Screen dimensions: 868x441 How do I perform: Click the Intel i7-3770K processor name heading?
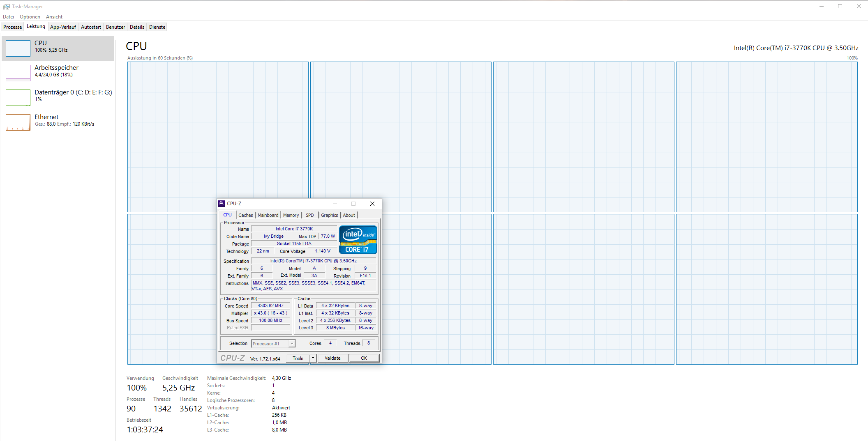pos(796,48)
